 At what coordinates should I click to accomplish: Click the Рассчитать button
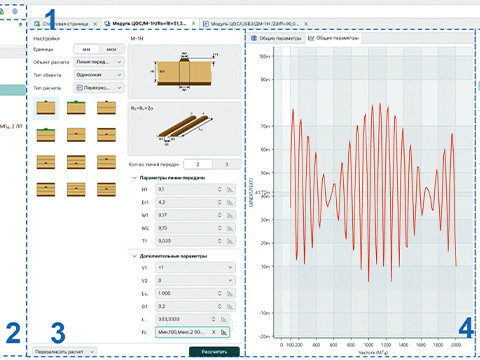tap(214, 352)
